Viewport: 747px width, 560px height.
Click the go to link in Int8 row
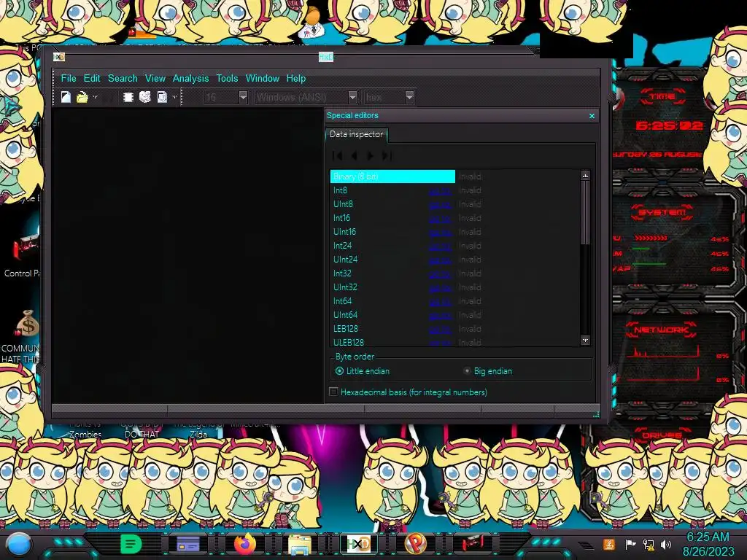(x=440, y=191)
